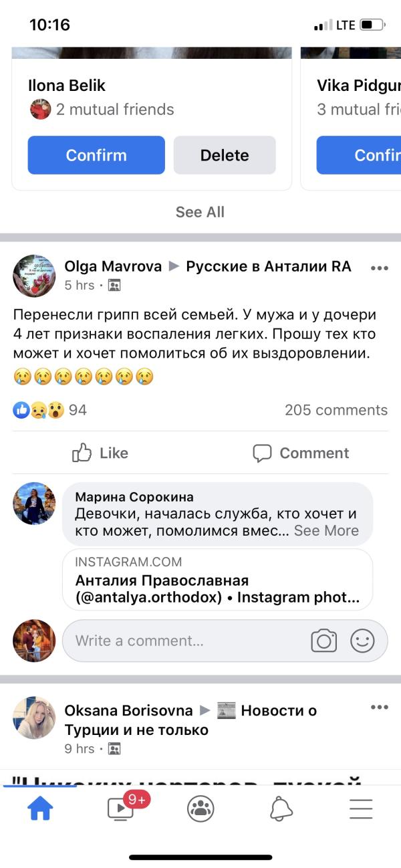Tap Comment button under Olga's post
Screen dimensions: 401x868
pyautogui.click(x=301, y=453)
